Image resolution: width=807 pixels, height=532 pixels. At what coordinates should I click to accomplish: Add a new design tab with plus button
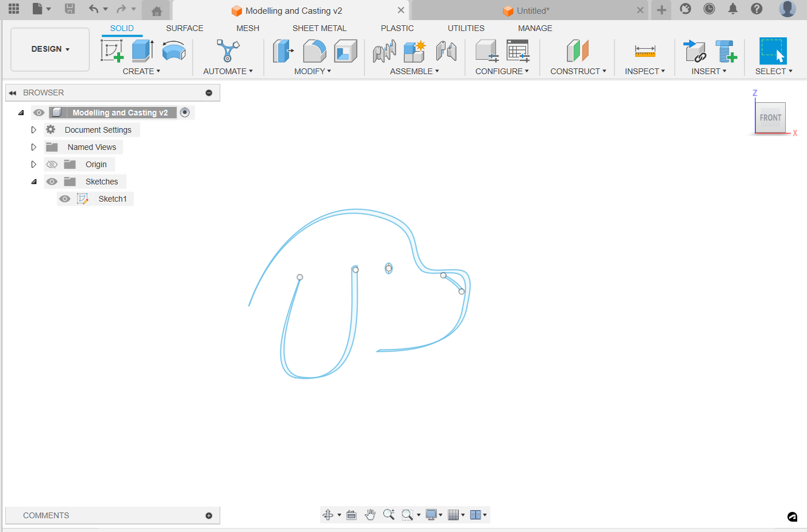662,10
